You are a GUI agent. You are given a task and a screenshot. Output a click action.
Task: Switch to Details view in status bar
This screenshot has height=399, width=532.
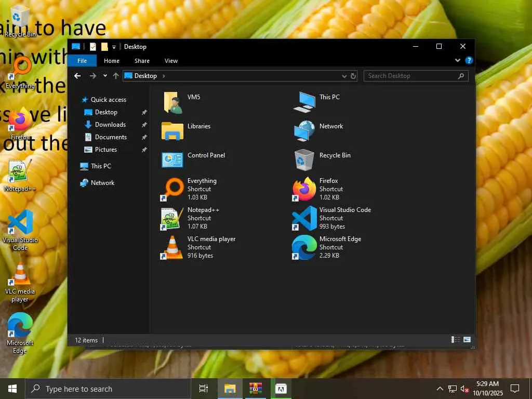(x=455, y=340)
